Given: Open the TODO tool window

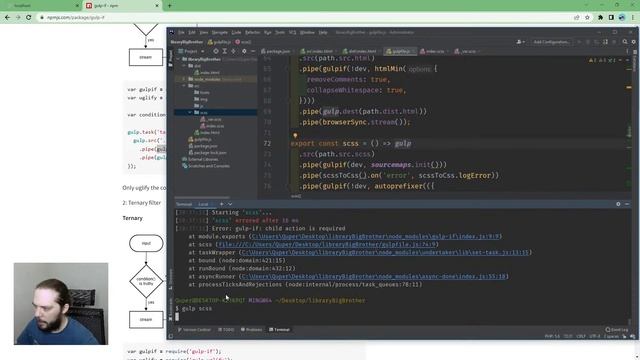Looking at the screenshot, I should click(x=226, y=329).
